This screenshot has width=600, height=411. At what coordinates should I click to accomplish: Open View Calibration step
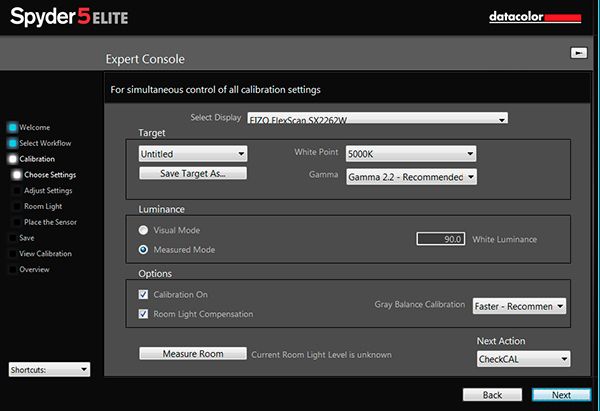tap(46, 254)
